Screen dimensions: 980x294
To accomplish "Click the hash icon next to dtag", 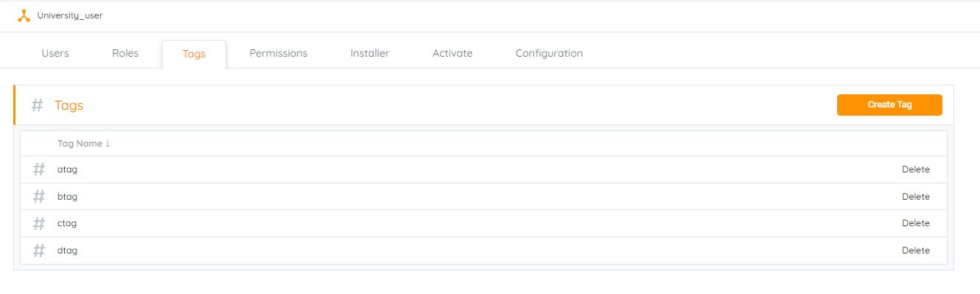I will point(39,251).
